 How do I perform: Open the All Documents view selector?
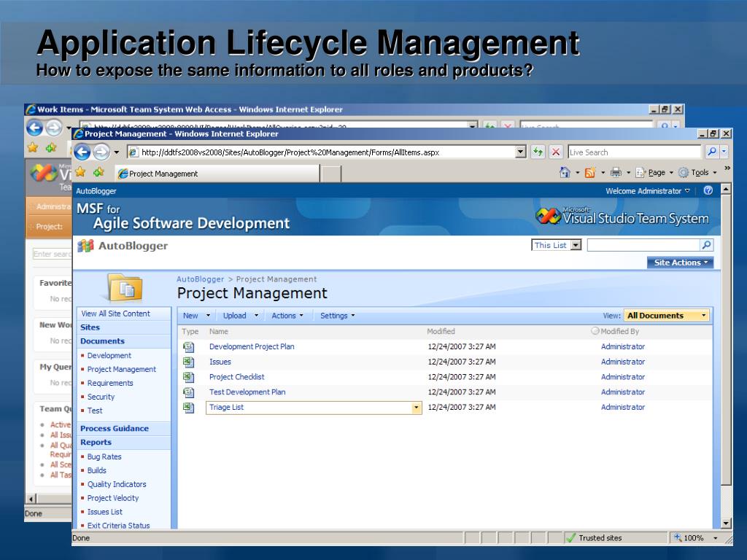(667, 315)
